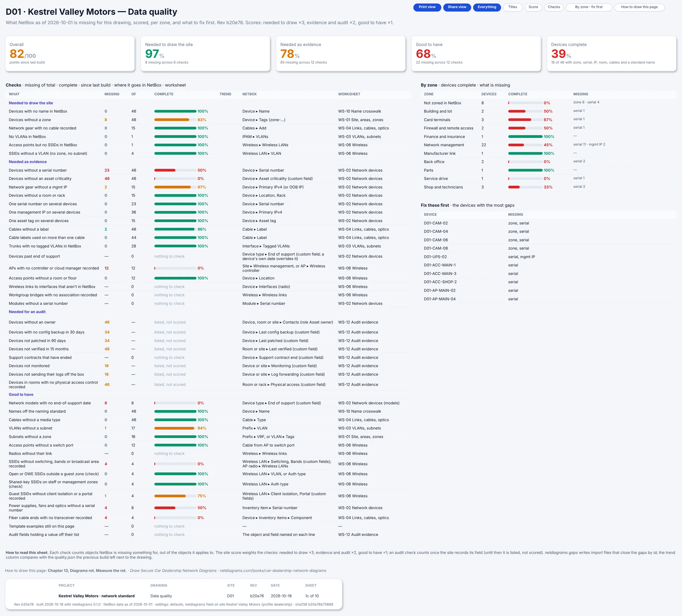Open How to draw this page
The height and width of the screenshot is (616, 682).
[x=639, y=7]
